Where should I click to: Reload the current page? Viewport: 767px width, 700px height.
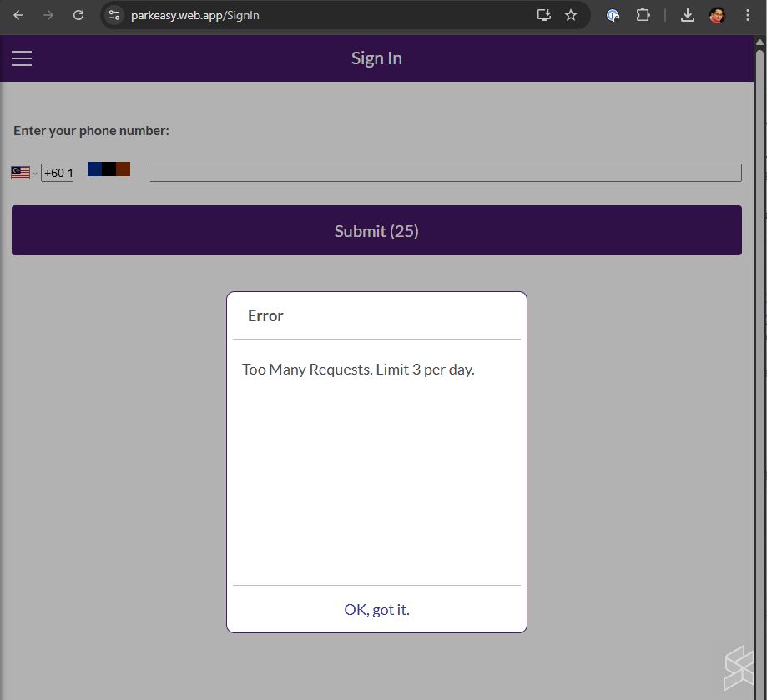click(78, 15)
